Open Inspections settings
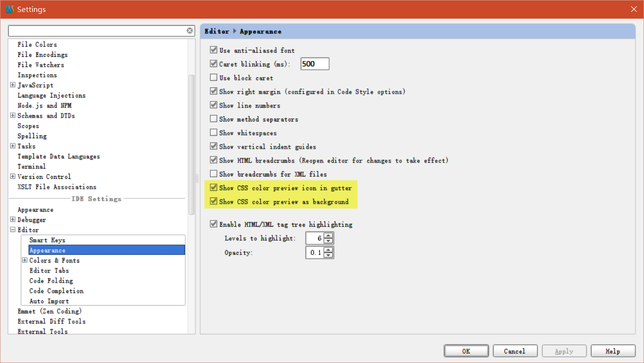Viewport: 644px width, 363px height. coord(37,75)
